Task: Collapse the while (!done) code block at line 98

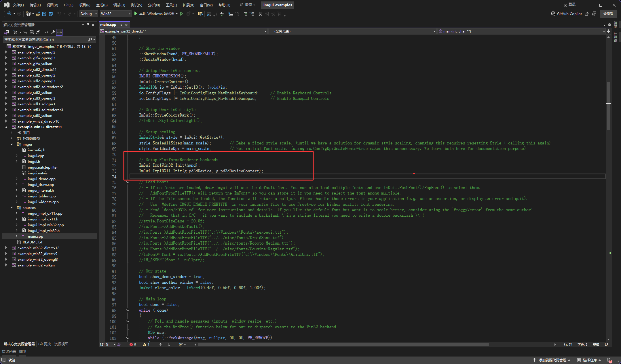Action: point(128,310)
